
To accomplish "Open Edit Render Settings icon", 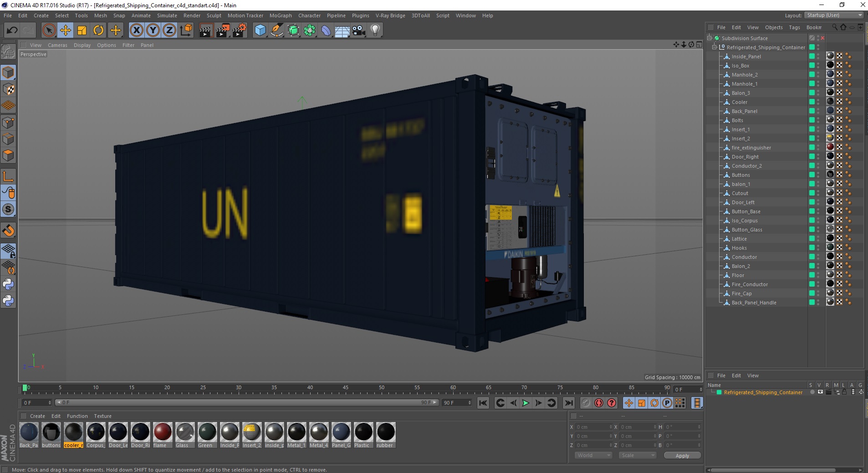I will coord(239,31).
